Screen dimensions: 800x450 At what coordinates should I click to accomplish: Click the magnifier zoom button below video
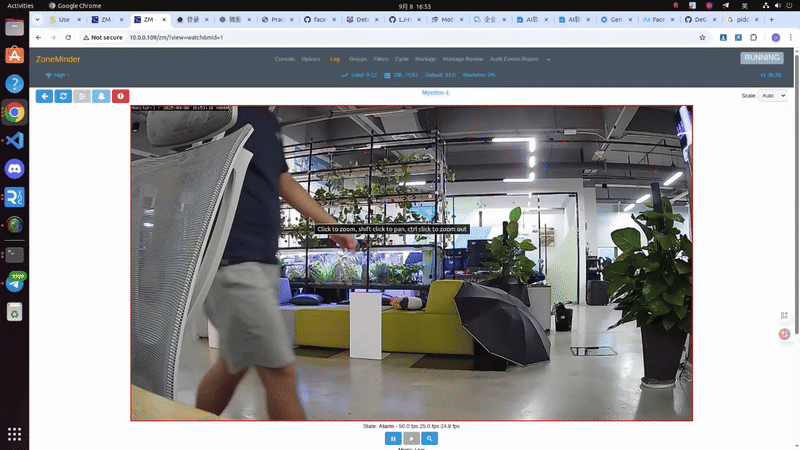point(429,438)
